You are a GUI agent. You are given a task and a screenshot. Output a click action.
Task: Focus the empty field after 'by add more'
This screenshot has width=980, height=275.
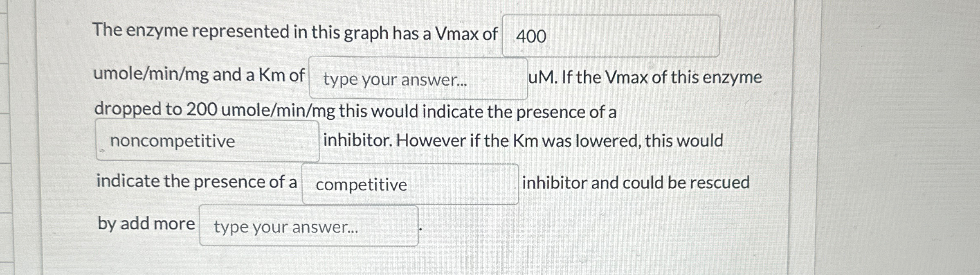point(309,226)
